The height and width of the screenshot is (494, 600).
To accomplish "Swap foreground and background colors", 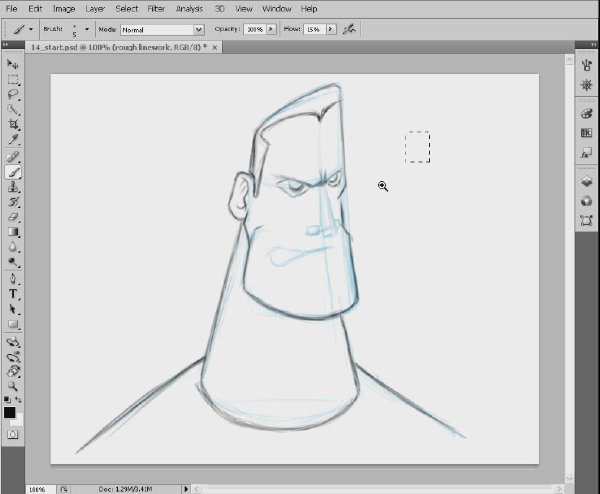I will (18, 399).
